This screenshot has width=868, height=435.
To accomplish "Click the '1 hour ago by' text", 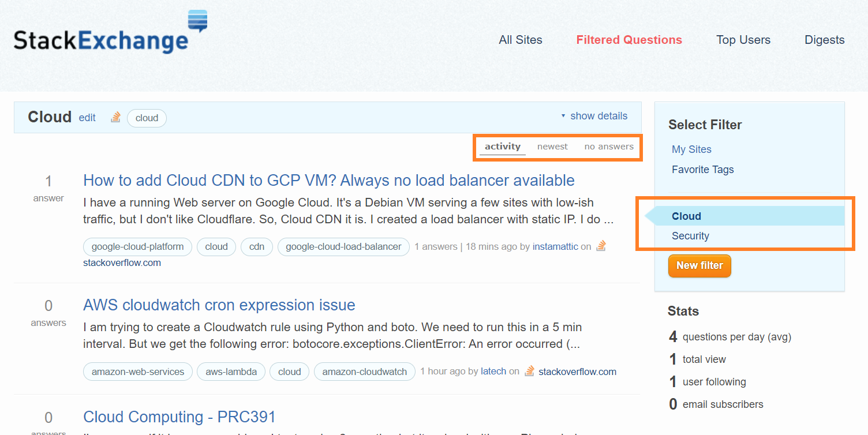I will [449, 372].
